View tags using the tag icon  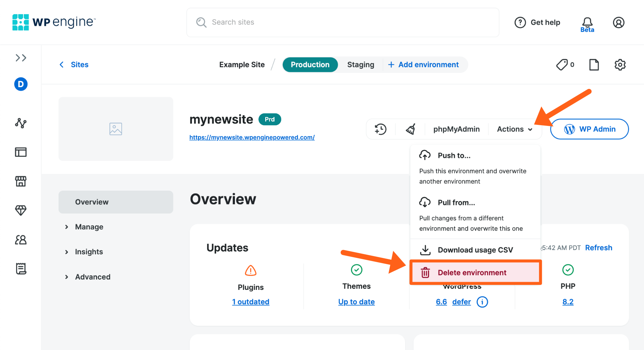pos(562,64)
